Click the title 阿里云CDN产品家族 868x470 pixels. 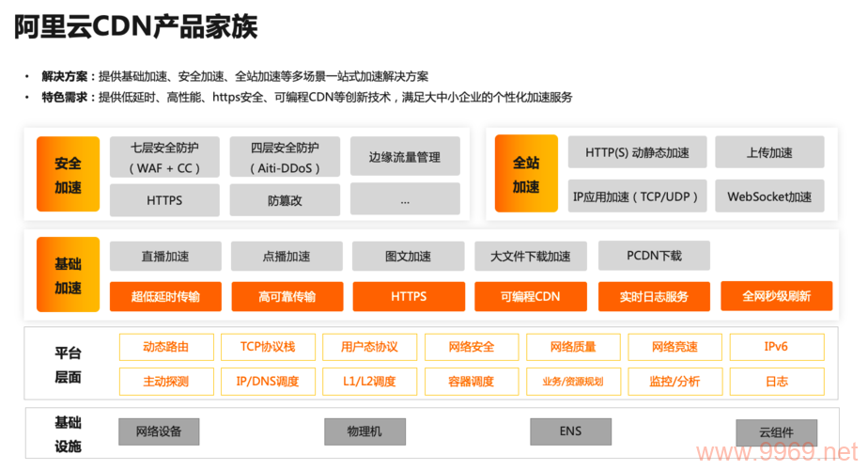135,26
